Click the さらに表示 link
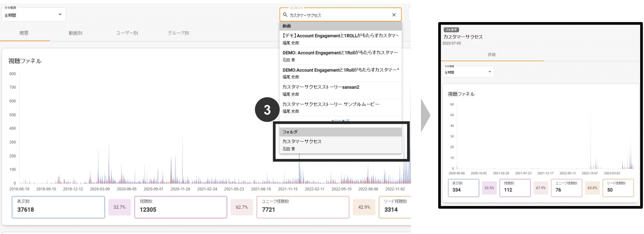Screen dimensions: 644x234 tap(340, 121)
